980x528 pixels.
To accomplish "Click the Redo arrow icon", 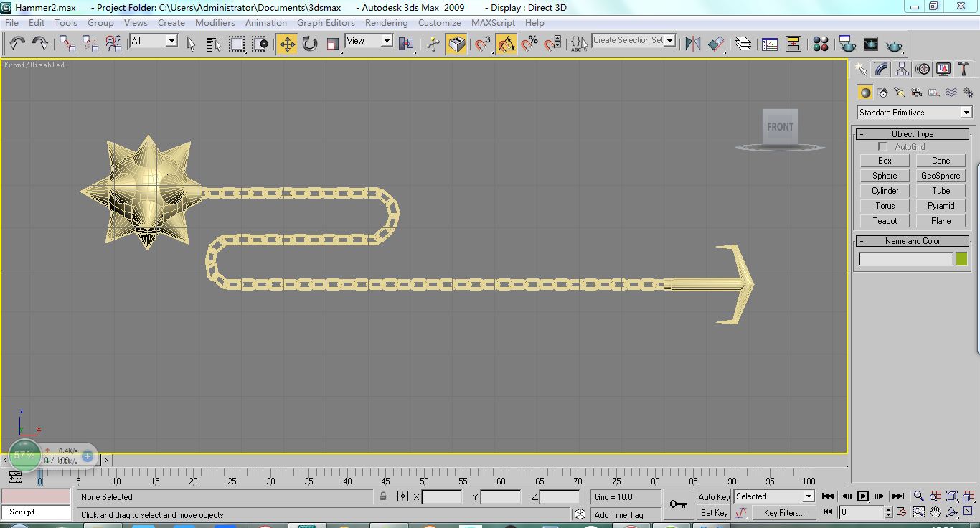I will coord(40,44).
